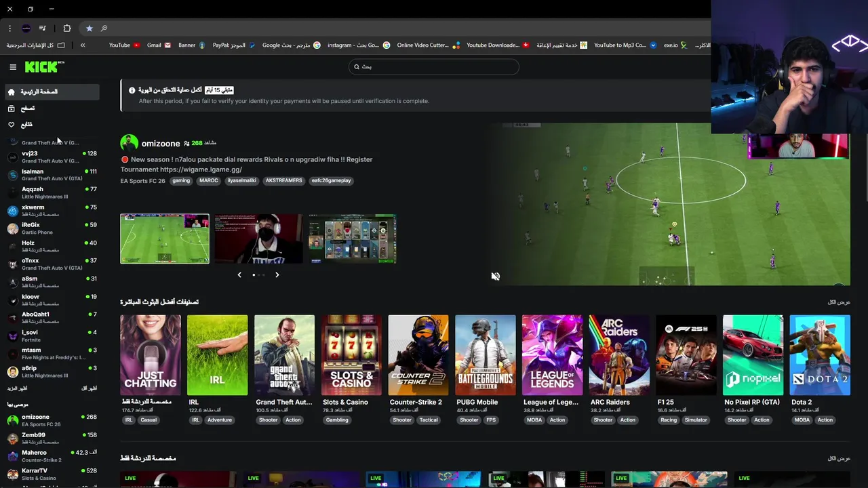Viewport: 868px width, 488px height.
Task: Open KarrarTV recommended channel
Action: [52, 474]
